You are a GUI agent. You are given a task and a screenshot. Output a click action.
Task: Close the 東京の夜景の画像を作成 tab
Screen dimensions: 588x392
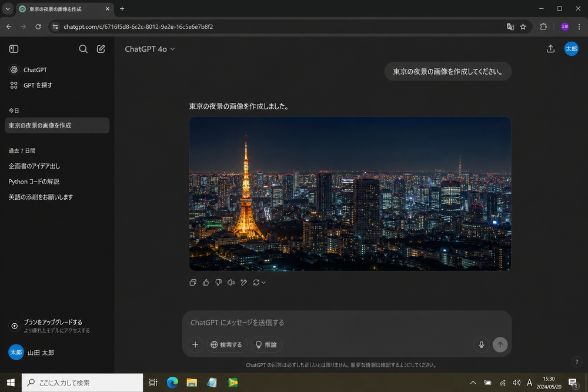108,9
